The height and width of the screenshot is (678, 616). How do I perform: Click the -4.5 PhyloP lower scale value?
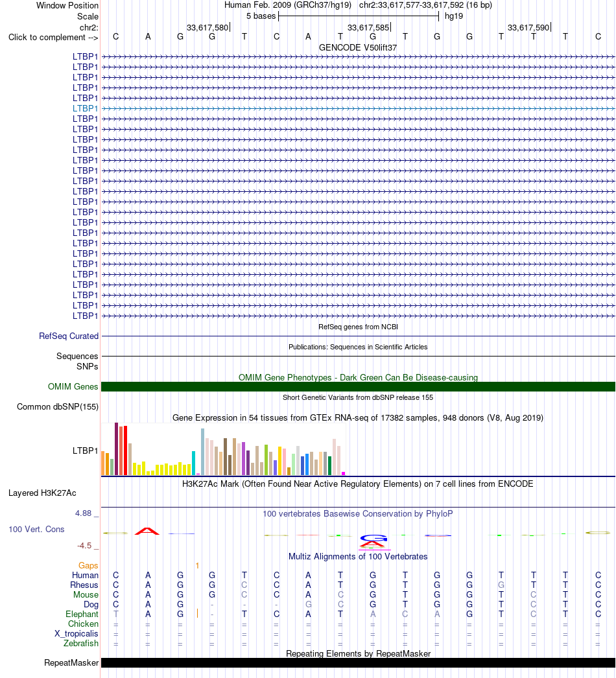tap(84, 546)
